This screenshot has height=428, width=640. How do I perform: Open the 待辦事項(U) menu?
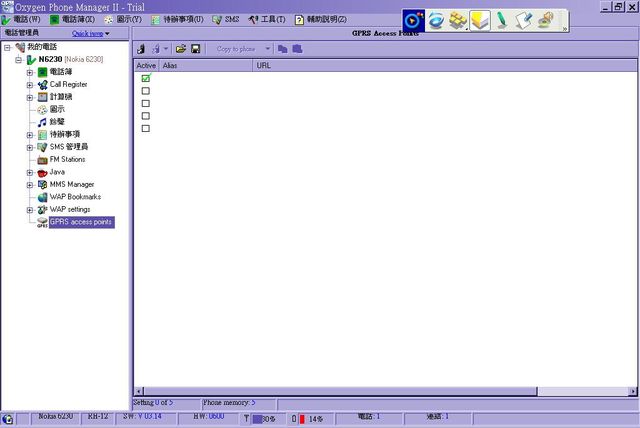177,19
